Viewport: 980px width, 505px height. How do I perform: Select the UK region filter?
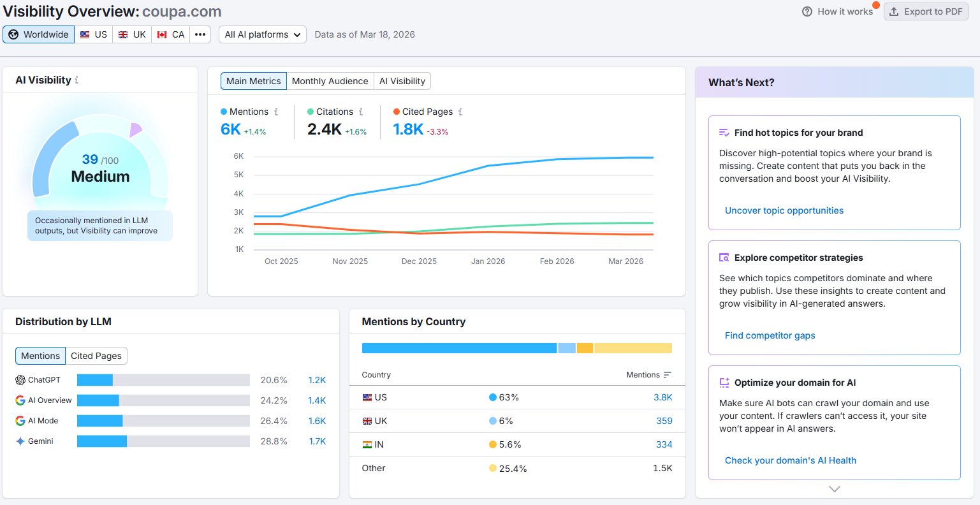[x=132, y=34]
